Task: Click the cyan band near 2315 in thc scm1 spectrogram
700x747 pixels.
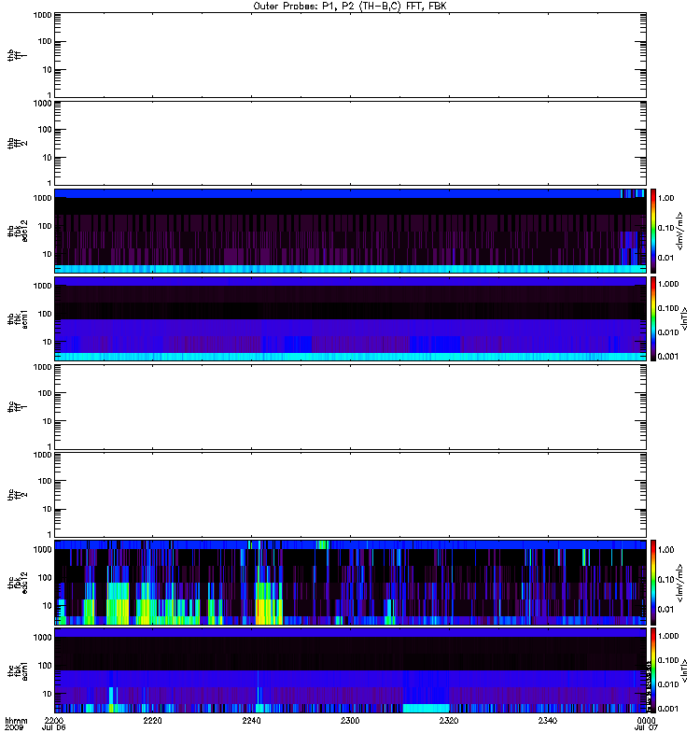Action: pyautogui.click(x=427, y=708)
